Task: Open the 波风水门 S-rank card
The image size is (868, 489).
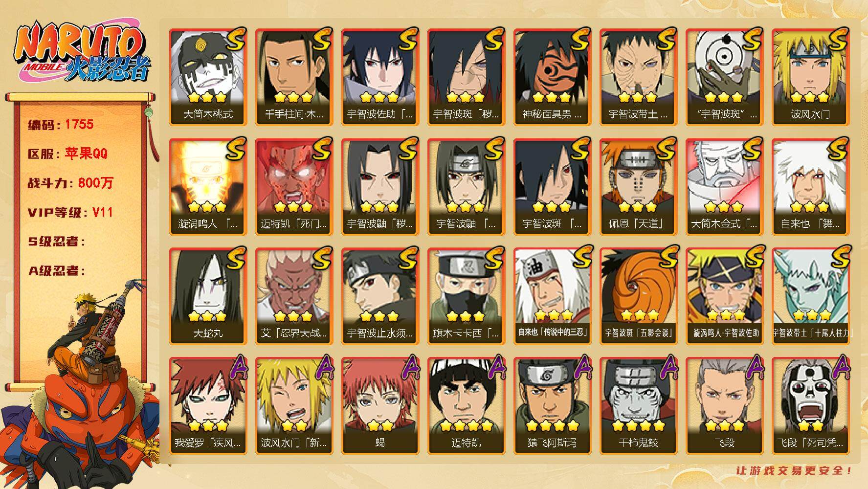Action: [810, 77]
